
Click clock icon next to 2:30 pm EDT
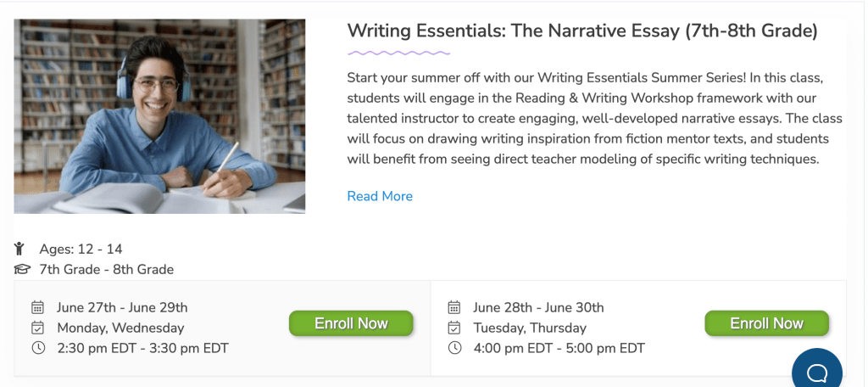click(37, 348)
